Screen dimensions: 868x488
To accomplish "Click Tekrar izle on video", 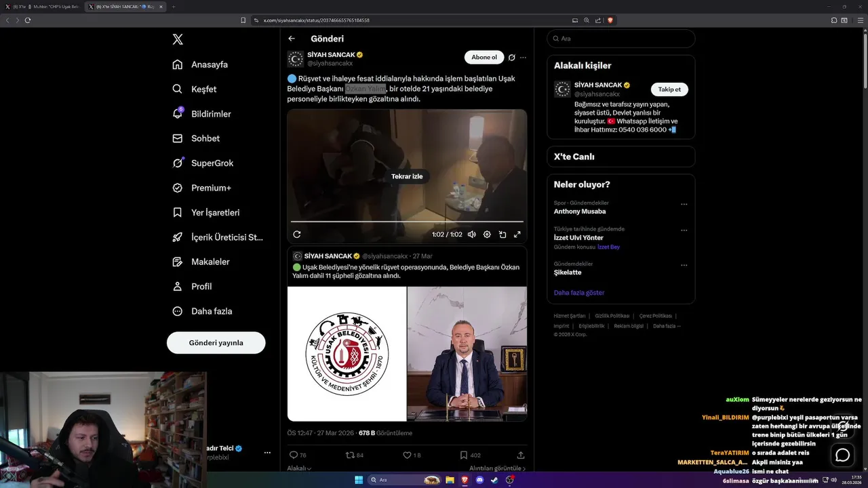I will pyautogui.click(x=407, y=176).
